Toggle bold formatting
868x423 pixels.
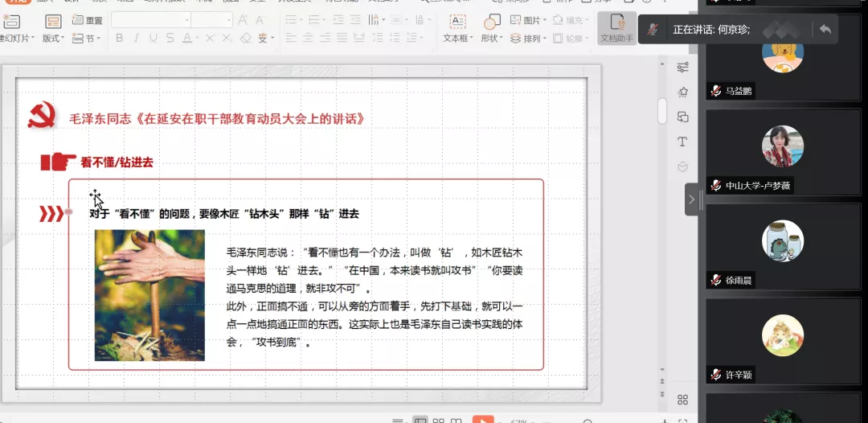(119, 39)
